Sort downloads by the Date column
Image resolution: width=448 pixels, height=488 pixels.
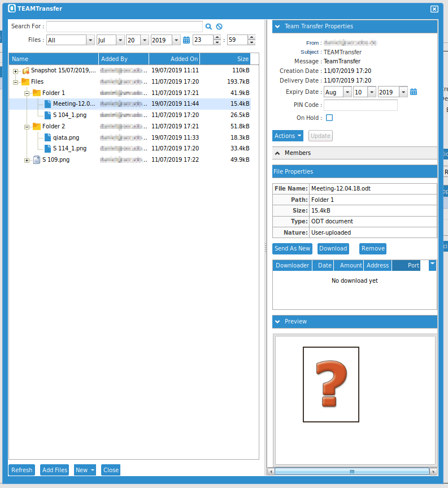(x=323, y=265)
